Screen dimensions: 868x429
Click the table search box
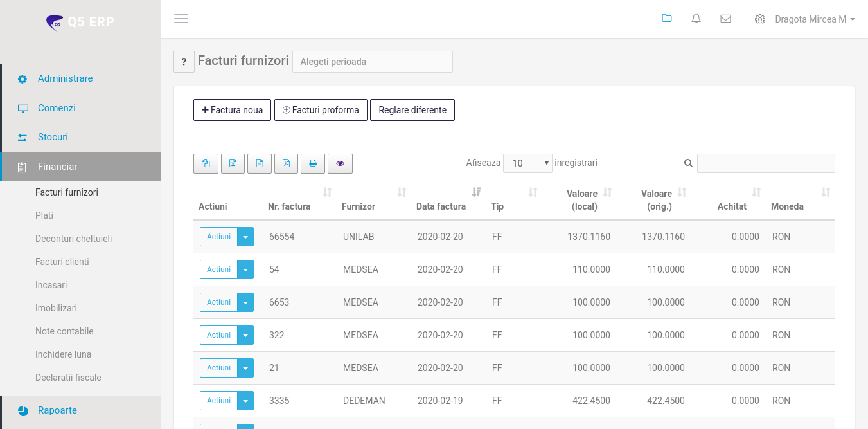tap(766, 163)
